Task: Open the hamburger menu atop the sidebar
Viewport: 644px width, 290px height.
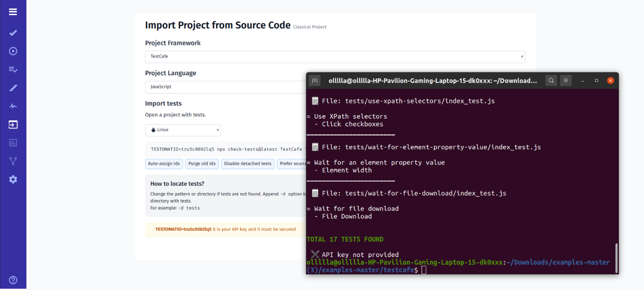Action: (13, 12)
